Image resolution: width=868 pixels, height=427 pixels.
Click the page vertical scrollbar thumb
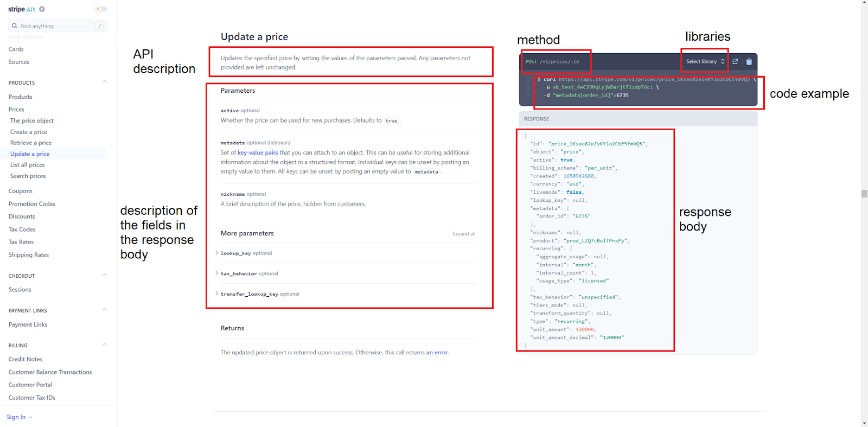[864, 194]
